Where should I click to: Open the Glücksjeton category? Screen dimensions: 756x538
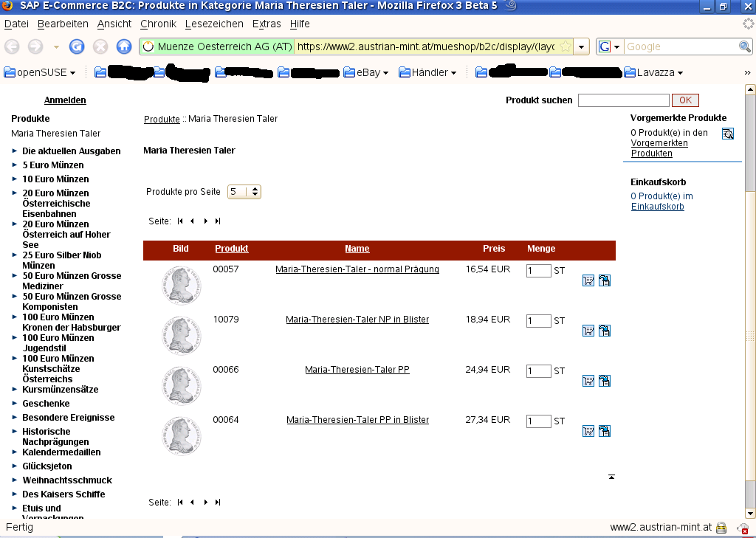[47, 466]
